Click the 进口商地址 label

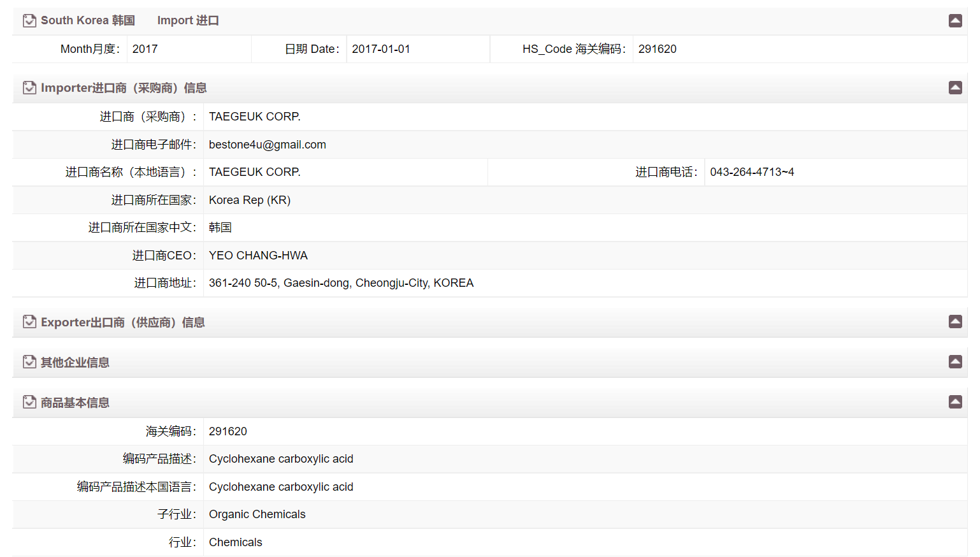[165, 283]
